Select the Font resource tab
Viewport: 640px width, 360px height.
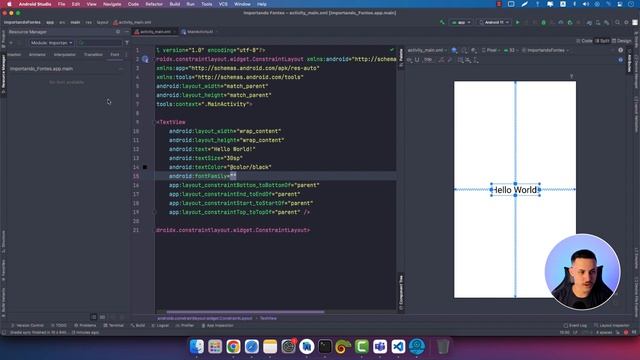pyautogui.click(x=115, y=54)
